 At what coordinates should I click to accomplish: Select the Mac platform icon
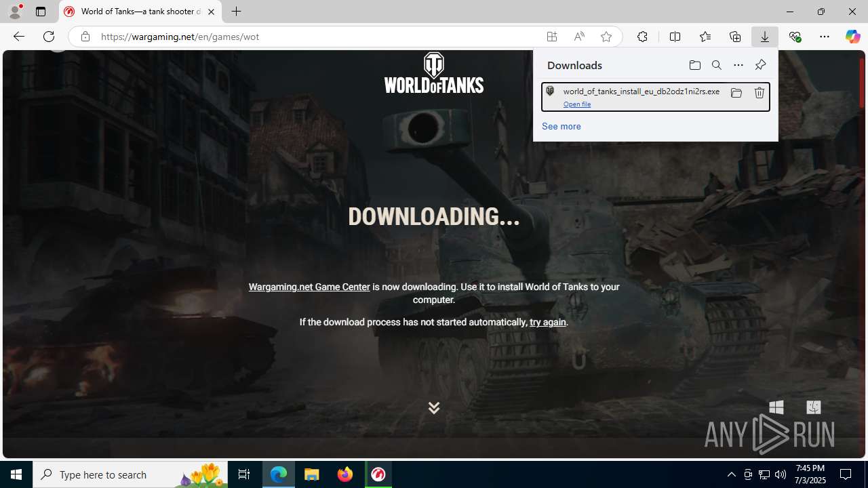tap(813, 407)
